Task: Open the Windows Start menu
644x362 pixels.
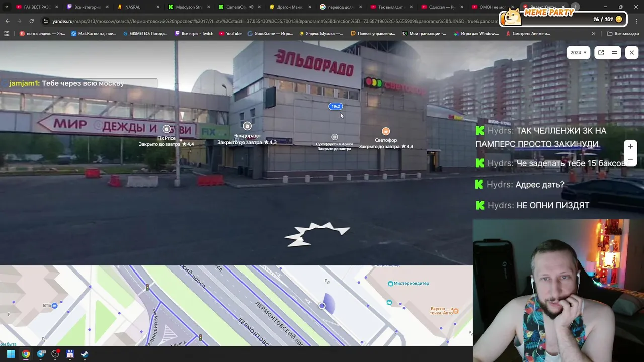Action: coord(11,354)
